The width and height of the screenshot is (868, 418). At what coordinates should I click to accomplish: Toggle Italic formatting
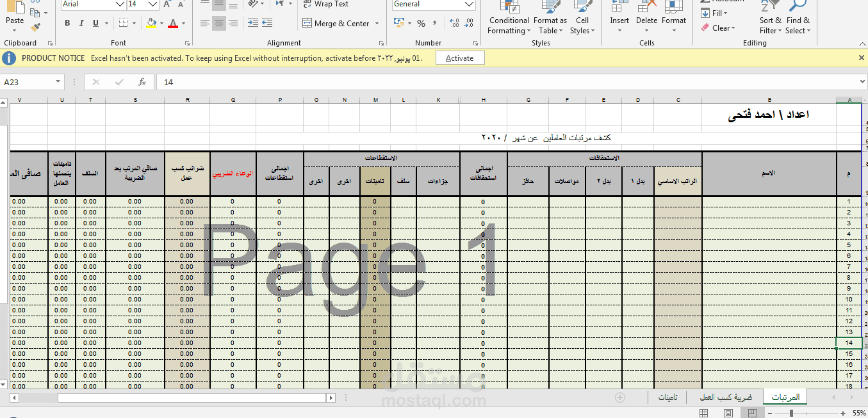[x=81, y=24]
